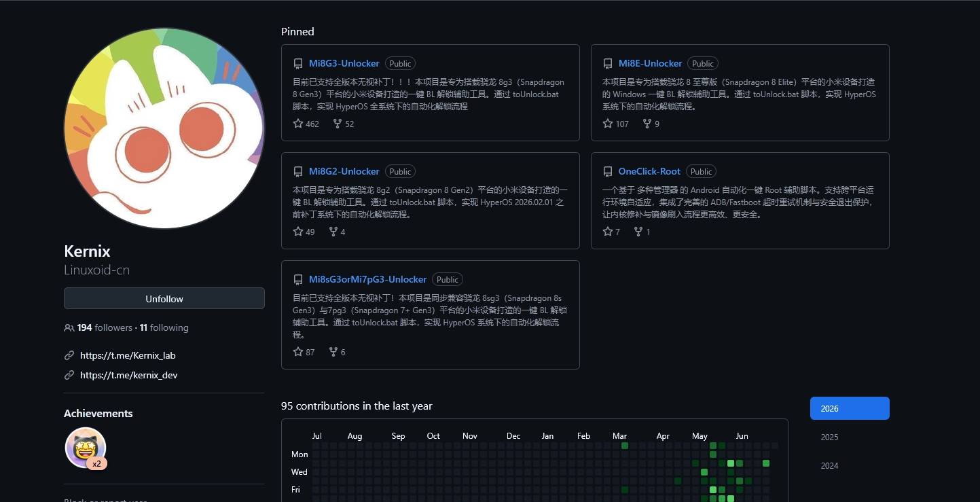Open the OneClick-Root repository
980x502 pixels.
649,171
